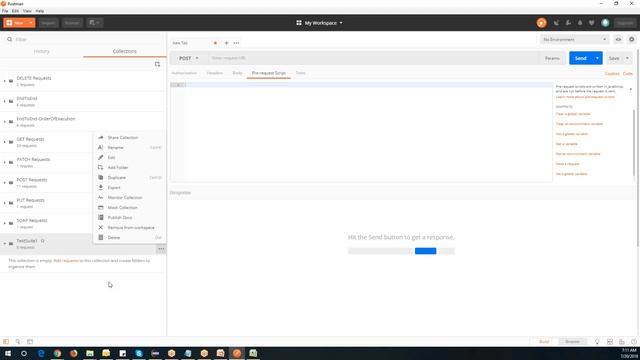Click the orange sync status icon
640x360 pixels.
541,23
